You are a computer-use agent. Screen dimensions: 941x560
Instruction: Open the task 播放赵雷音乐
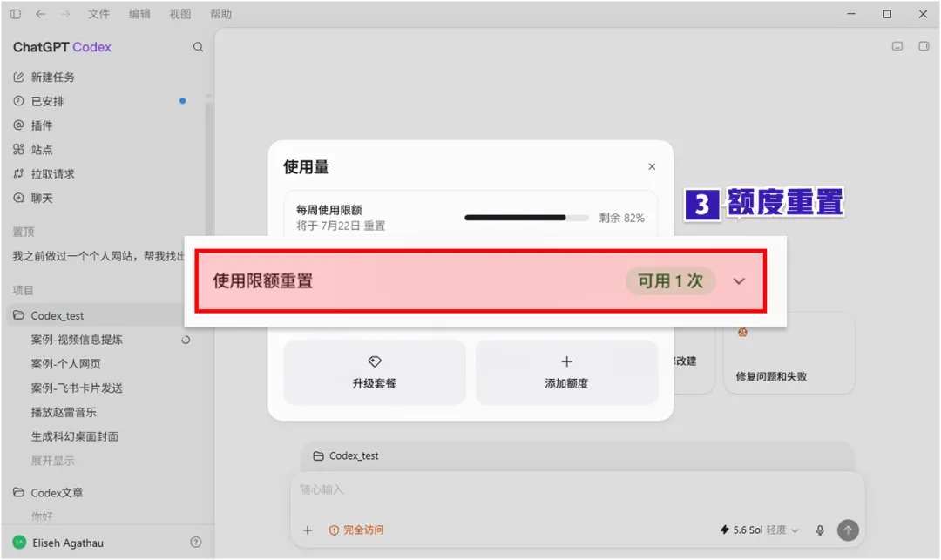[64, 412]
